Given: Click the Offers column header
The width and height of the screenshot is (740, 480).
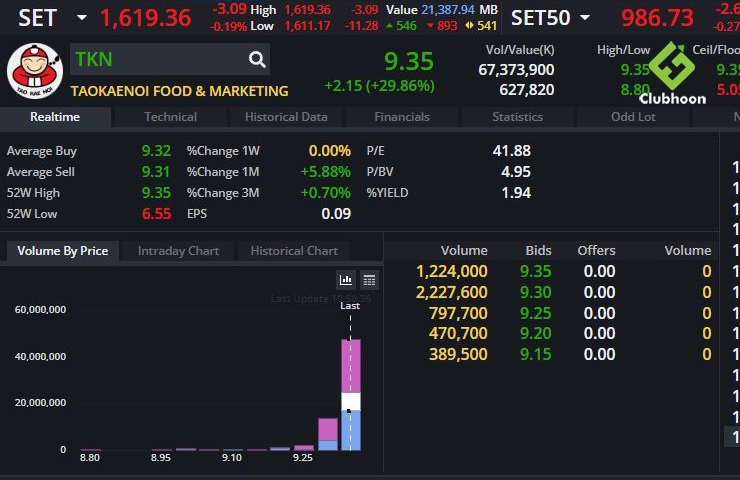Looking at the screenshot, I should point(597,251).
